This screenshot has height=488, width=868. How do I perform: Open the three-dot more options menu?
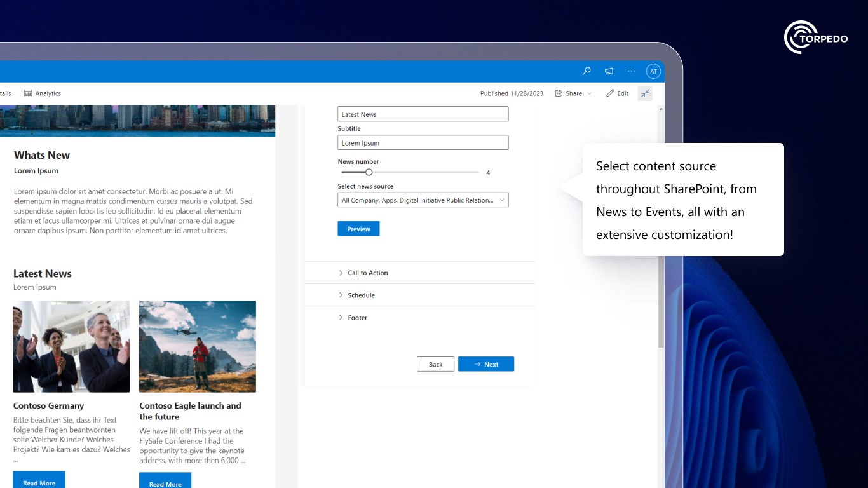(631, 71)
